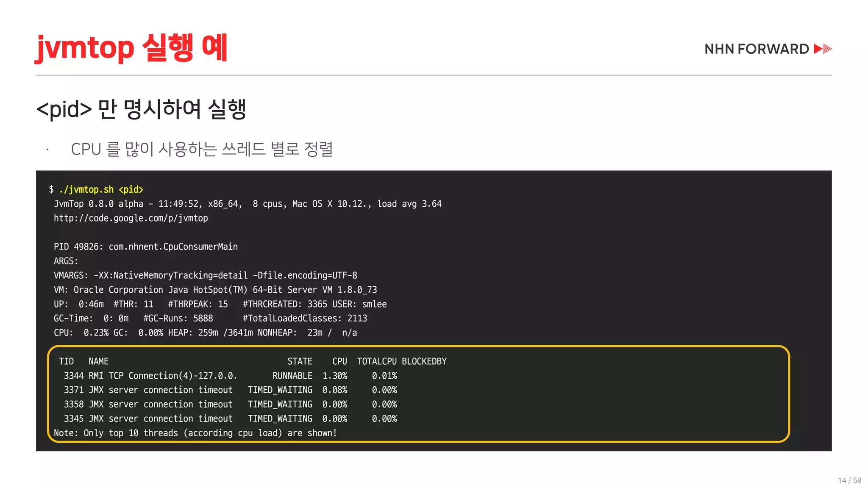The width and height of the screenshot is (868, 488).
Task: Open the http://code.google.com/p/jvmtop link
Action: click(131, 218)
